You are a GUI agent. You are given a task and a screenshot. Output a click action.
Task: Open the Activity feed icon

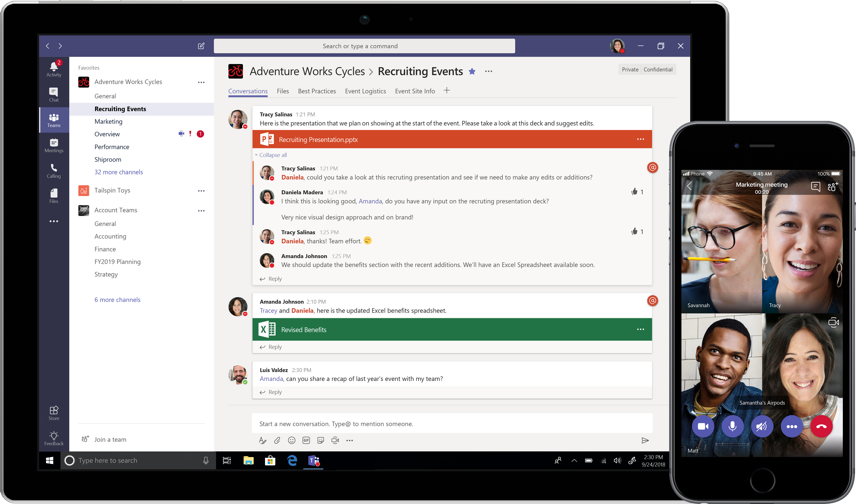click(x=54, y=69)
